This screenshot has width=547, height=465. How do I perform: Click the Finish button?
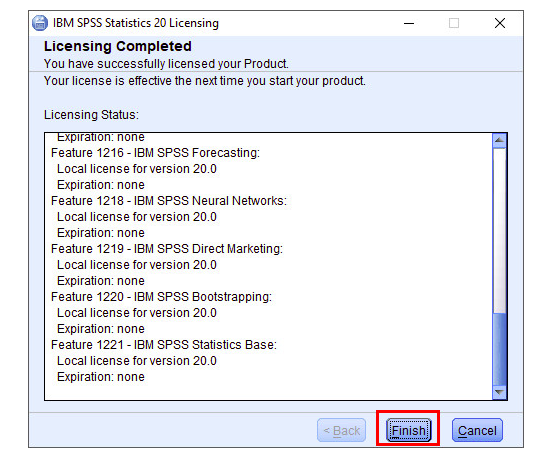coord(409,430)
